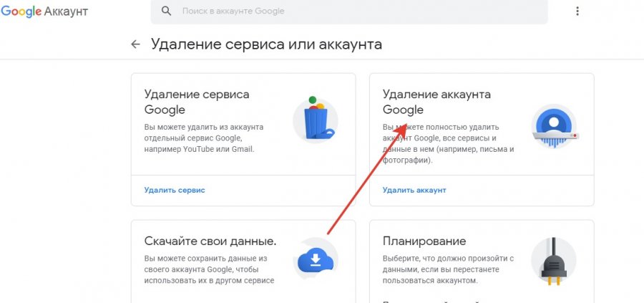The image size is (644, 303).
Task: Click the text 'Выберите, что должно произойти с данными'
Action: [448, 264]
